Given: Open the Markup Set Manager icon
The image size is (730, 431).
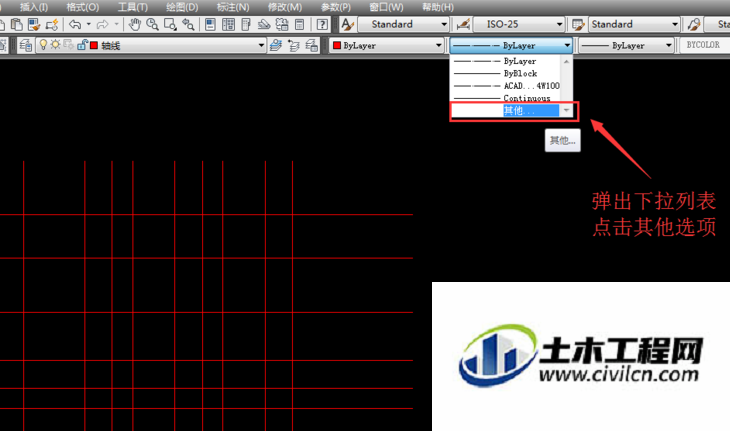Looking at the screenshot, I should tap(282, 24).
